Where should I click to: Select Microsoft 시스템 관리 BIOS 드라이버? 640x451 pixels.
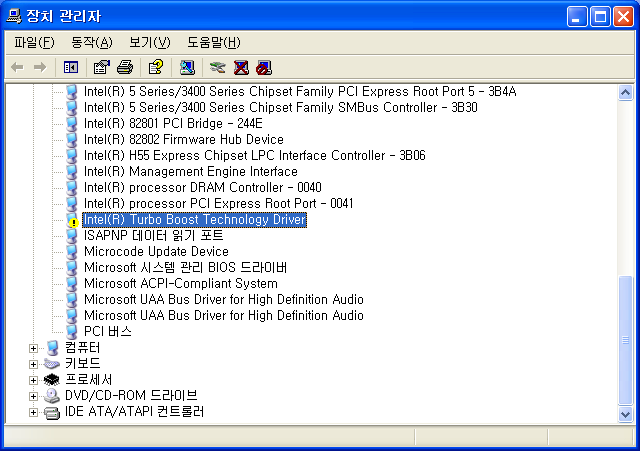point(185,268)
